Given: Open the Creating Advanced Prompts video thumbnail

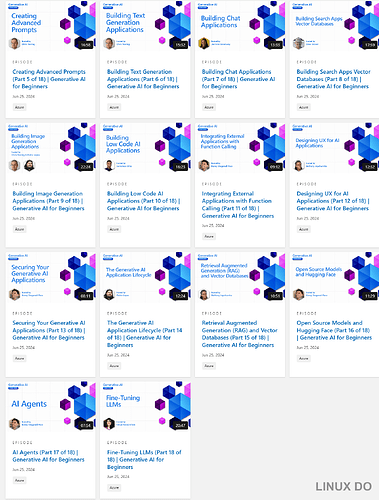Looking at the screenshot, I should click(51, 25).
